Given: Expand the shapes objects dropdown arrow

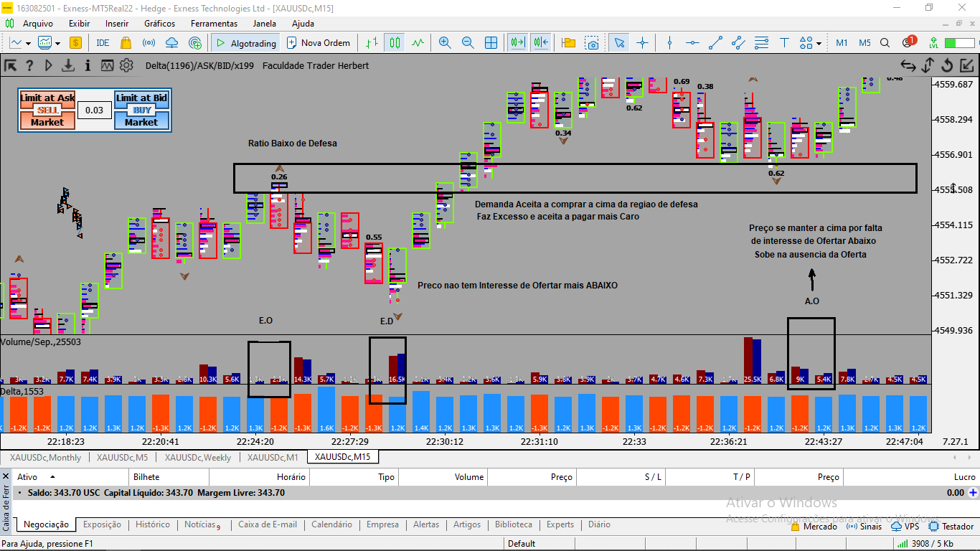Looking at the screenshot, I should (819, 44).
